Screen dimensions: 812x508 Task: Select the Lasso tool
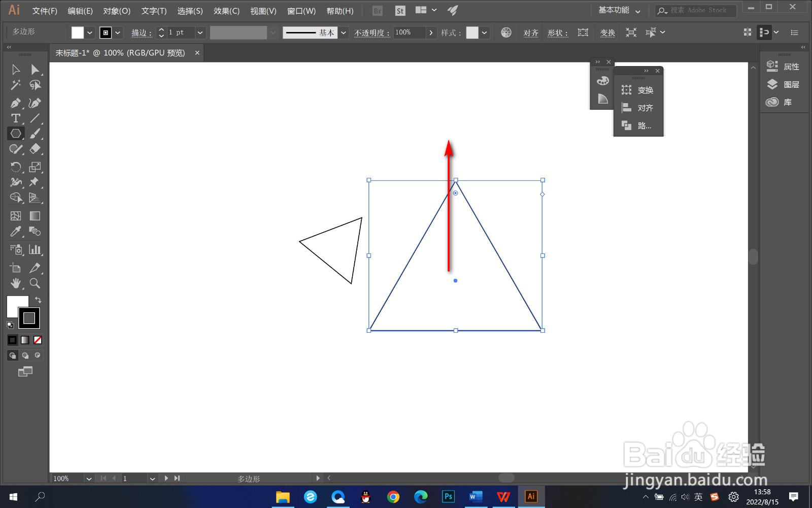pyautogui.click(x=35, y=85)
